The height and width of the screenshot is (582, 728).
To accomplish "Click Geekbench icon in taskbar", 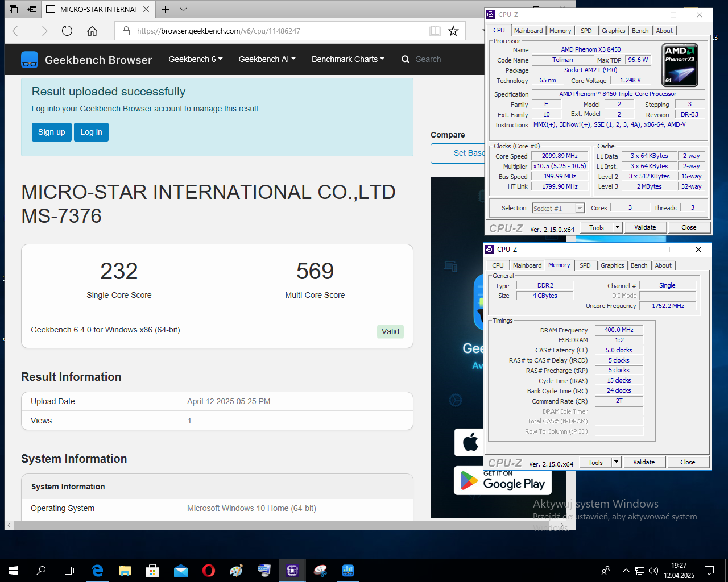I will click(x=348, y=571).
